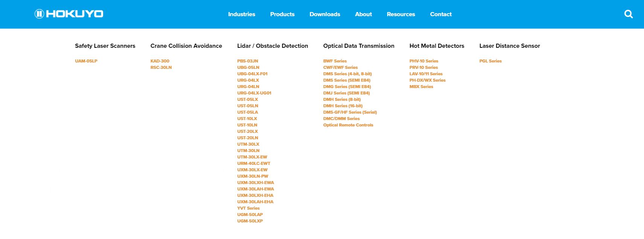Image resolution: width=644 pixels, height=239 pixels.
Task: Open the Products menu
Action: [x=282, y=14]
